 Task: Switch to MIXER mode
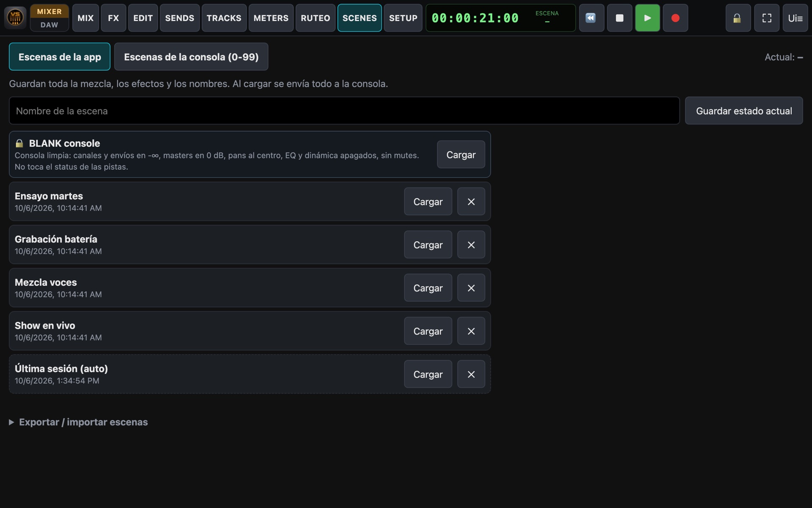[49, 11]
